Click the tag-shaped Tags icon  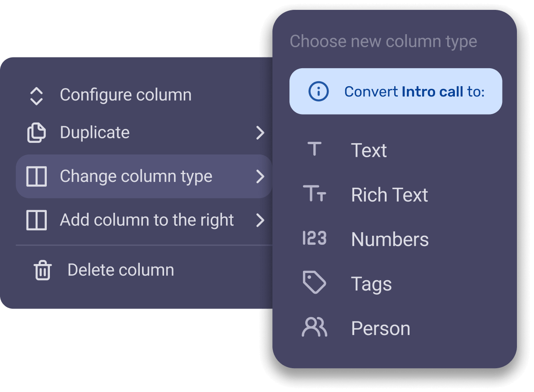(x=315, y=283)
